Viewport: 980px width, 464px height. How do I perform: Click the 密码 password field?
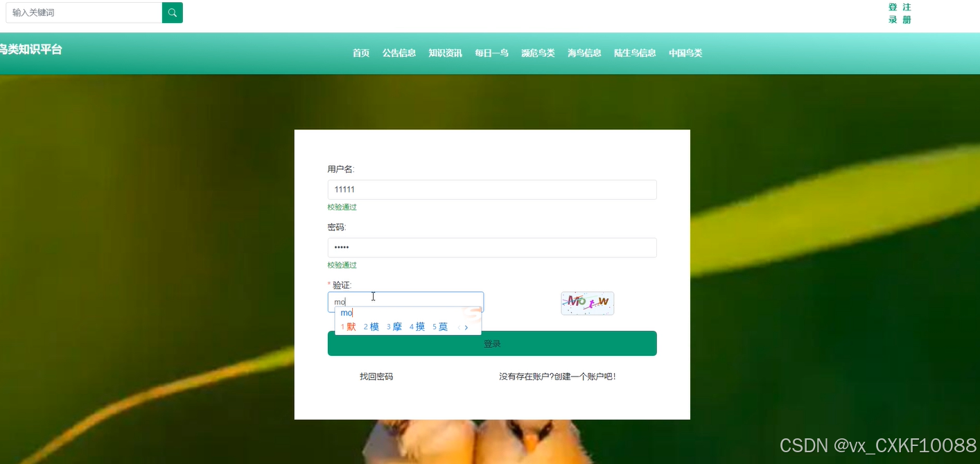coord(492,248)
